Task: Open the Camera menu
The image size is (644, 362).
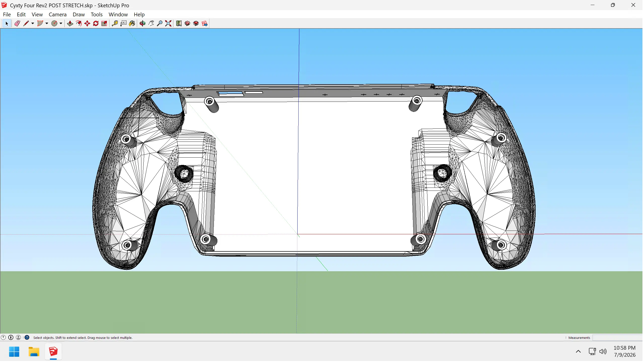Action: tap(58, 15)
